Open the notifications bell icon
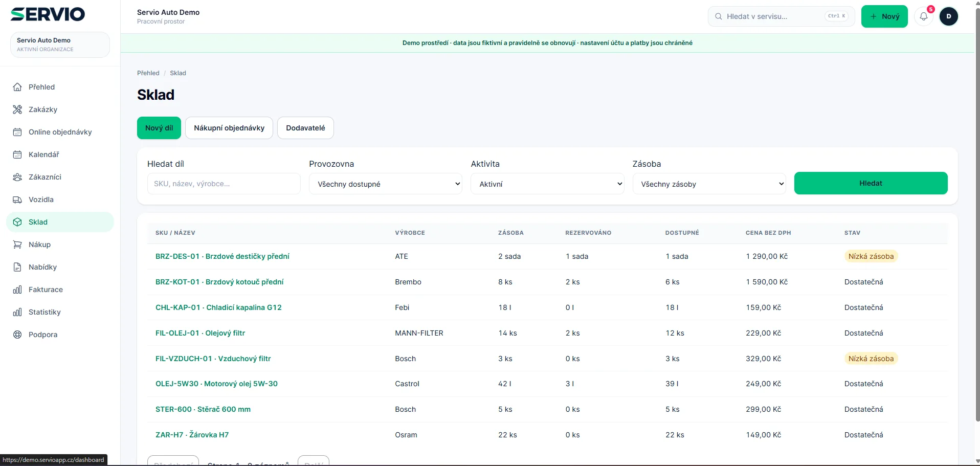The height and width of the screenshot is (466, 980). [924, 16]
